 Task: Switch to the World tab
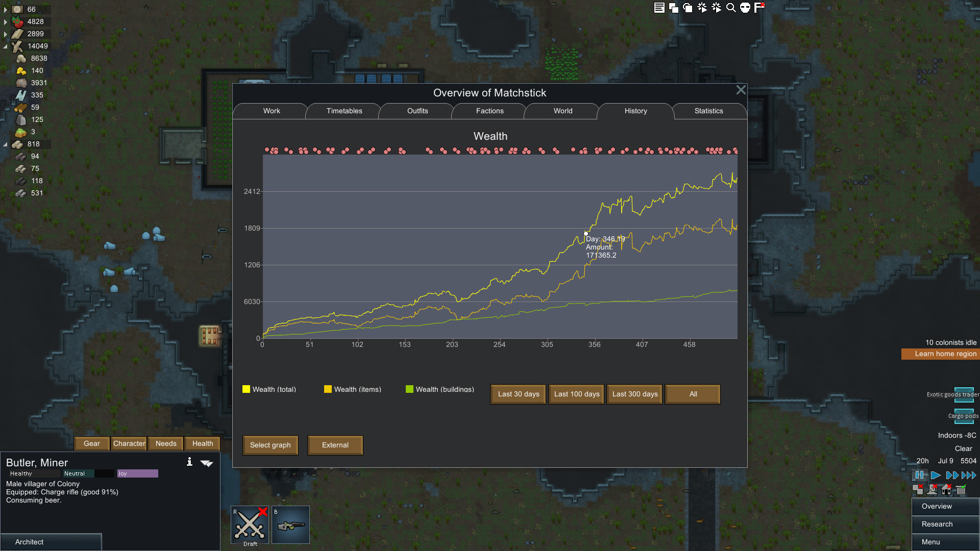pos(562,110)
